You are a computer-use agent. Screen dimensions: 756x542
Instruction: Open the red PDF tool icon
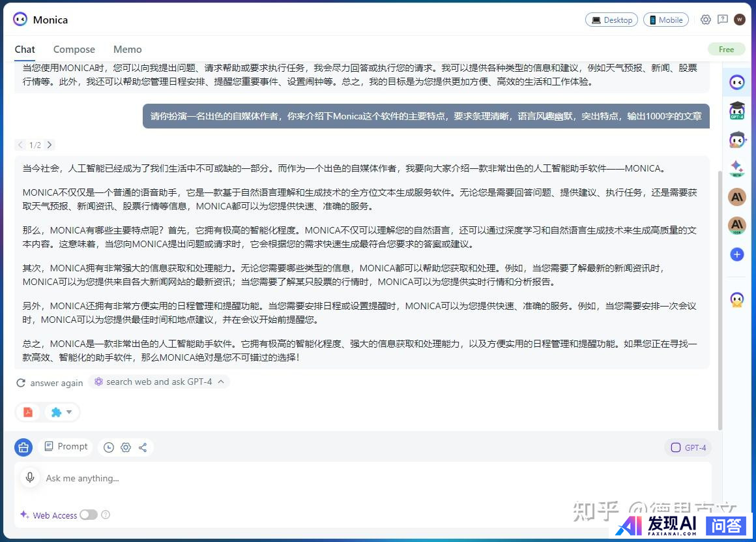28,412
